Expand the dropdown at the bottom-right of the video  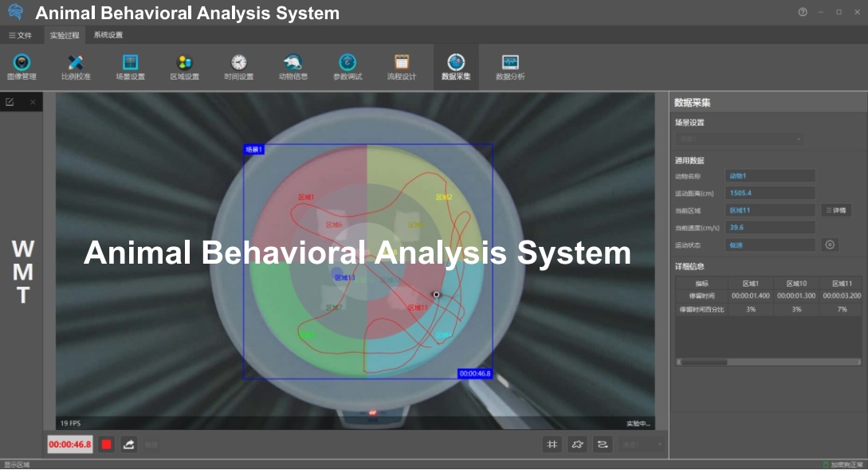(x=642, y=444)
